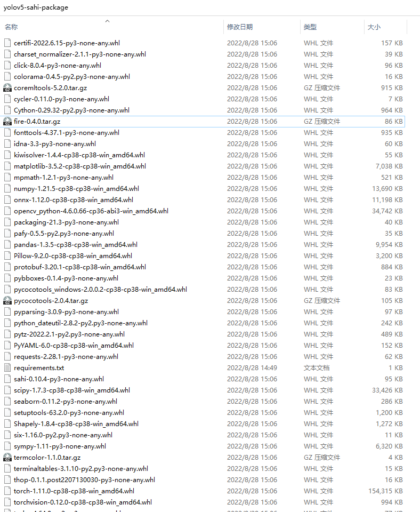This screenshot has height=512, width=420.
Task: Click the 2022/8/28 14:49 date of requirements.txt
Action: pyautogui.click(x=252, y=368)
